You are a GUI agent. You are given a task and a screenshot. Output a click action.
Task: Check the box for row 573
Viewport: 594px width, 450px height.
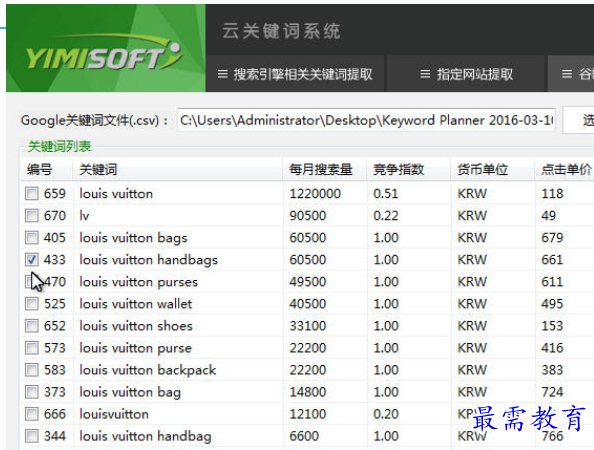(x=31, y=348)
